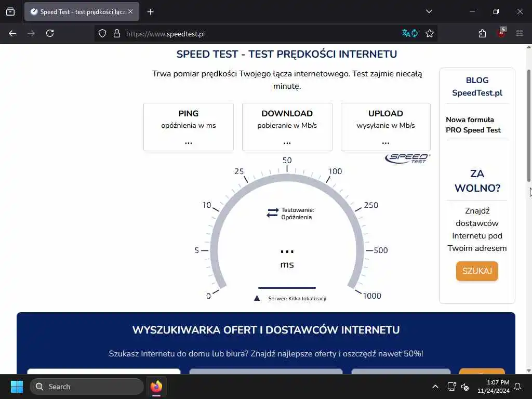Open clock showing 1:07 PM

point(494,387)
